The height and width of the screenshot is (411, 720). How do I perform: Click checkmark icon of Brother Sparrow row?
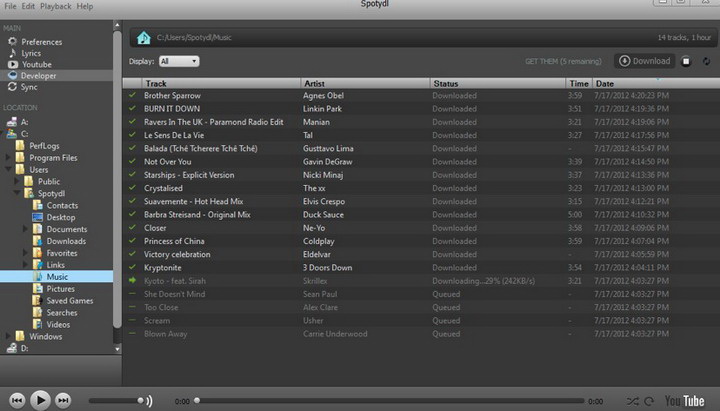tap(132, 95)
